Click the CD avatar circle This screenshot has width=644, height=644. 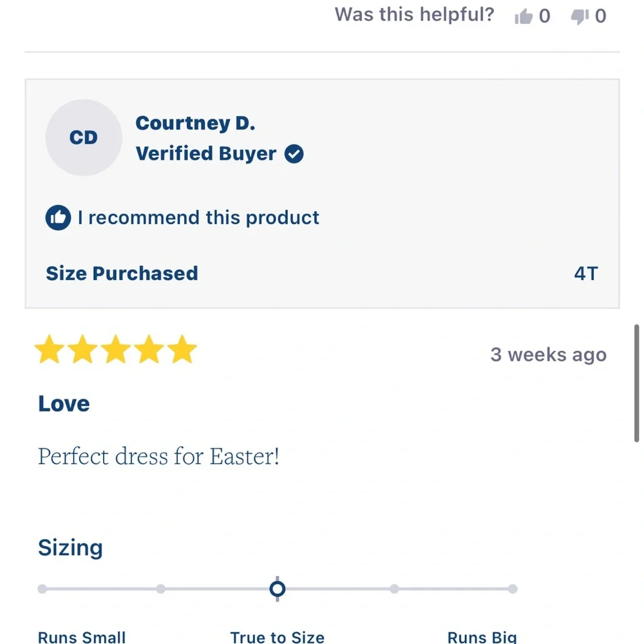point(84,138)
